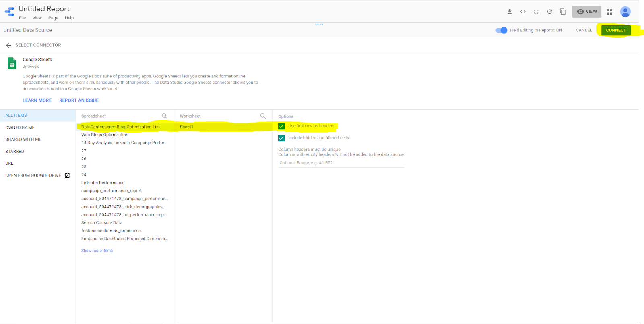Open the user account avatar
The image size is (644, 324).
click(x=625, y=12)
